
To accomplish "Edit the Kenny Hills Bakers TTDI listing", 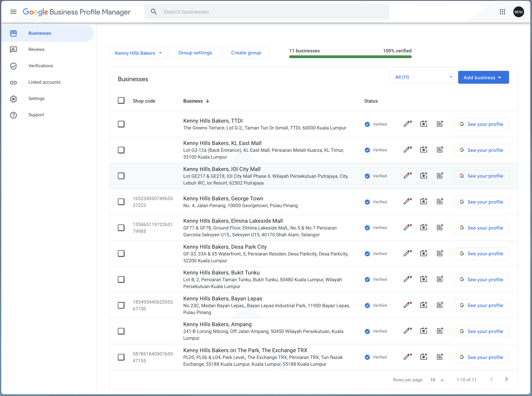I will [x=407, y=124].
